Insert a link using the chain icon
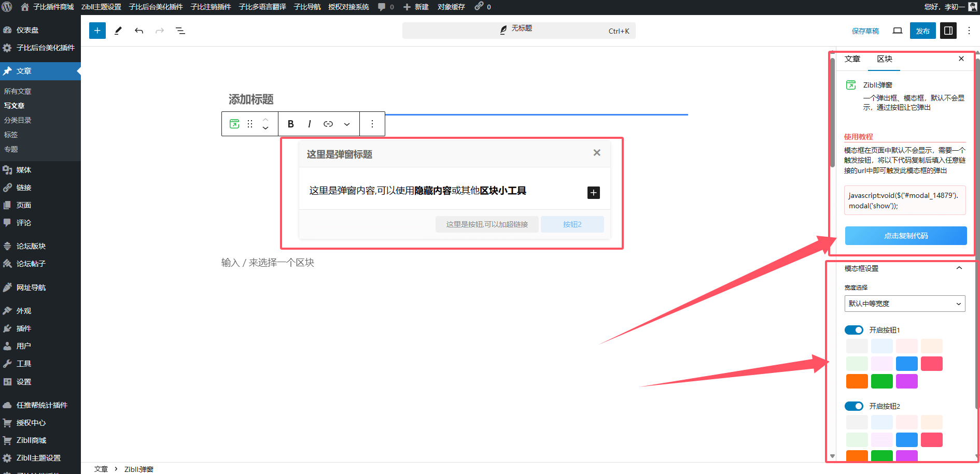 [x=328, y=124]
